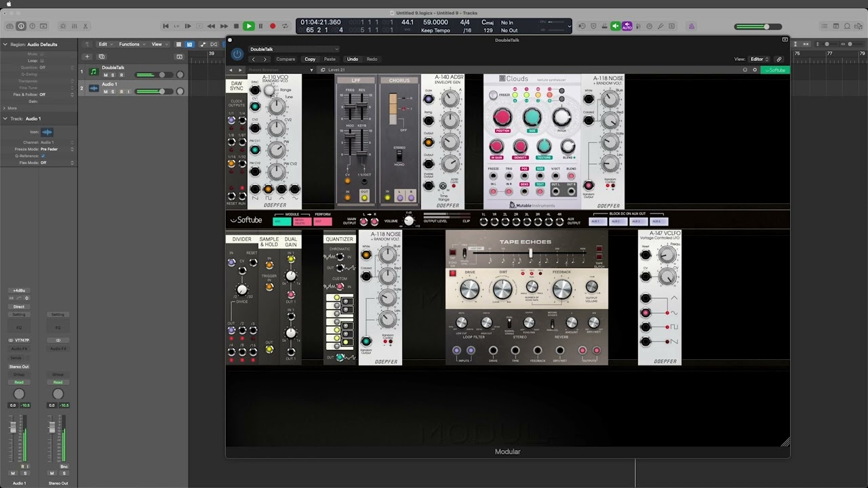Click the Record button in transport
868x488 pixels.
click(x=273, y=26)
